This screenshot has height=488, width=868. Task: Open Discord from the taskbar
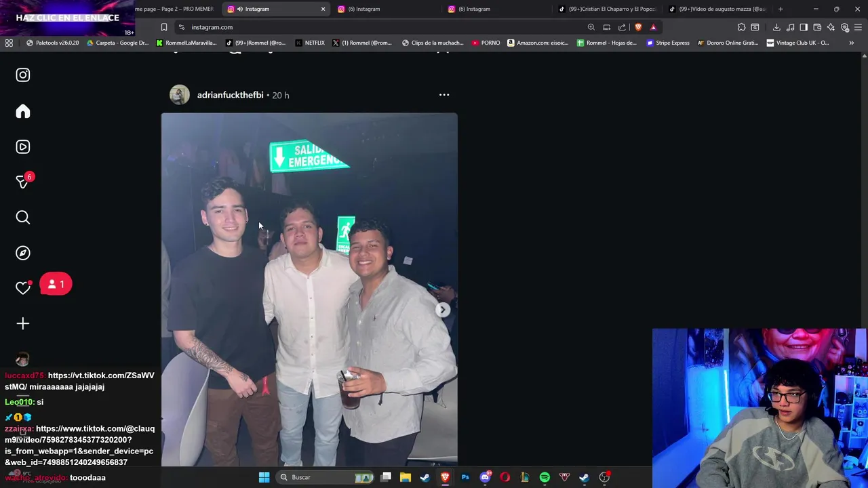click(485, 477)
